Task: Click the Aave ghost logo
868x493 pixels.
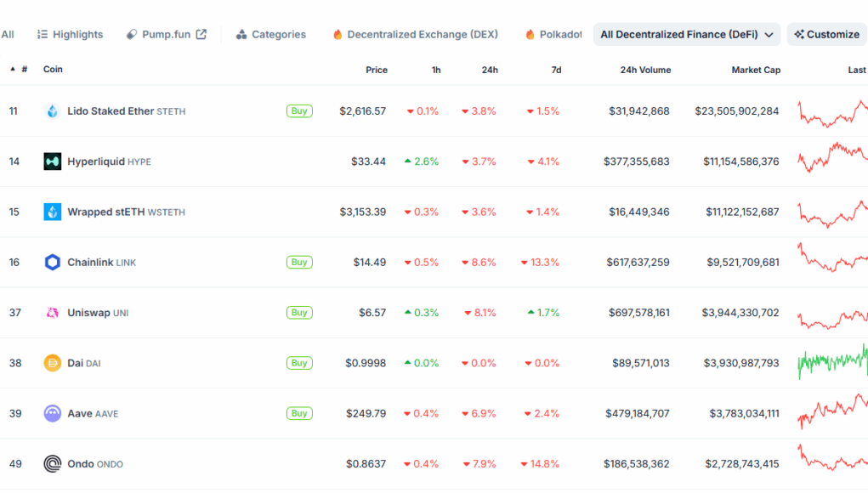Action: coord(53,413)
